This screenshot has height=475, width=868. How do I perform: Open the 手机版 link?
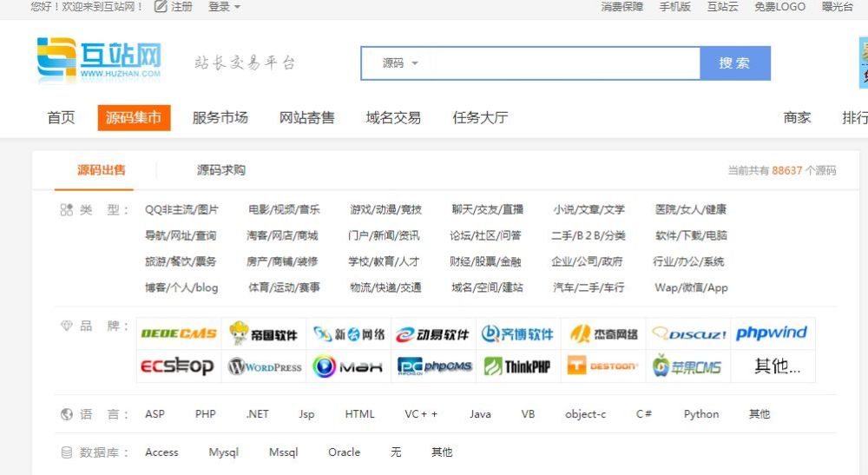tap(675, 7)
